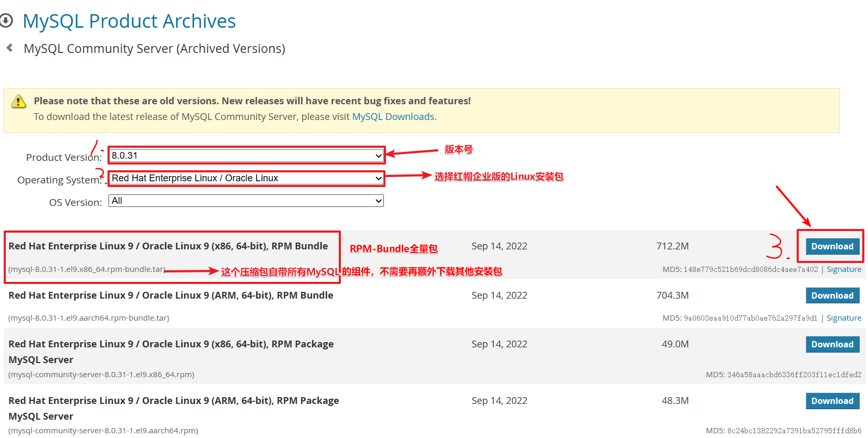
Task: Click the Operating System label
Action: tap(60, 180)
